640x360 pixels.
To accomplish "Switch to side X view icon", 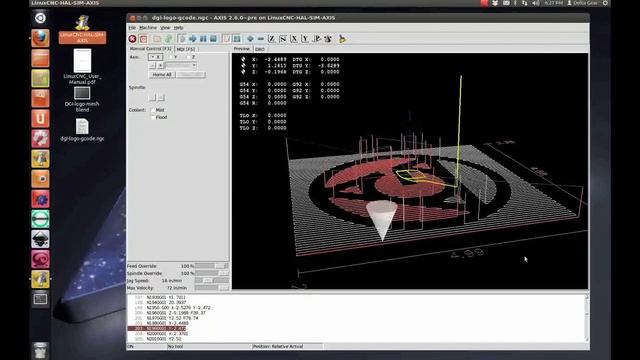I will pyautogui.click(x=294, y=39).
